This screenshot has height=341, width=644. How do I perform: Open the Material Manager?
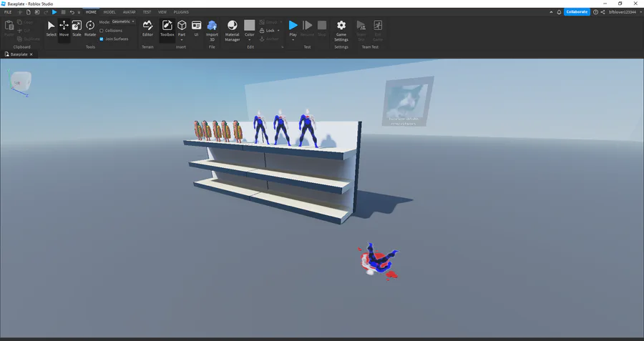[232, 26]
